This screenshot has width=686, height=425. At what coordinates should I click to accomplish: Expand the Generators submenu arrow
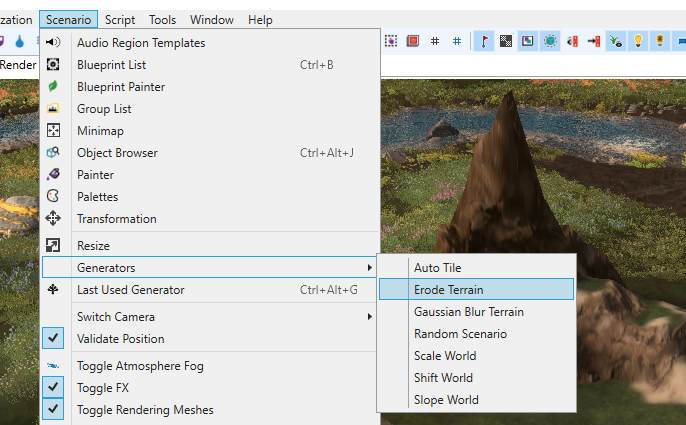tap(370, 267)
